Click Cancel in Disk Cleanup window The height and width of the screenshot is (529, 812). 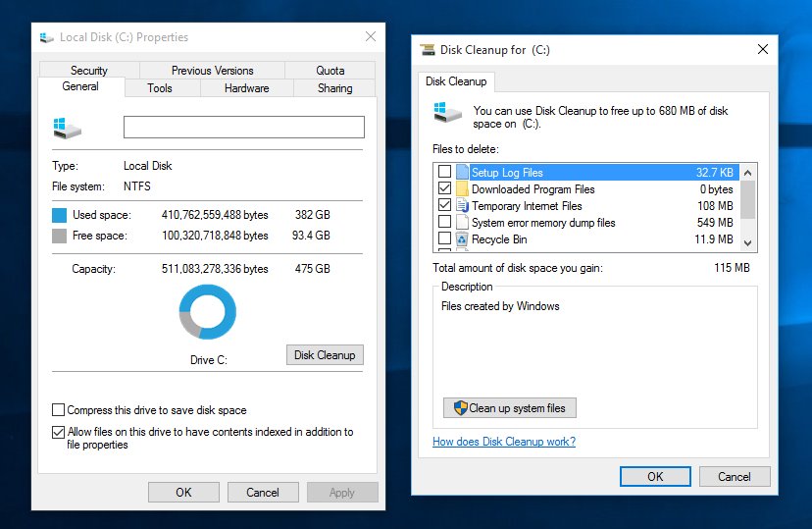735,476
